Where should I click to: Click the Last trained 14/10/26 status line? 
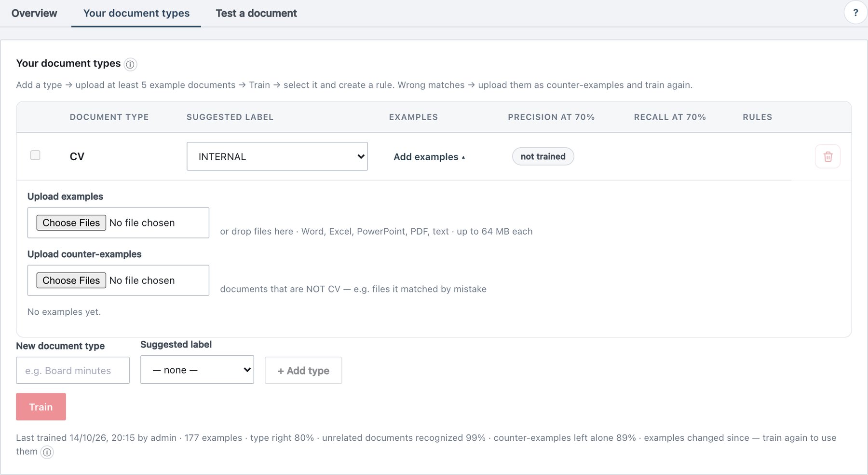point(426,445)
